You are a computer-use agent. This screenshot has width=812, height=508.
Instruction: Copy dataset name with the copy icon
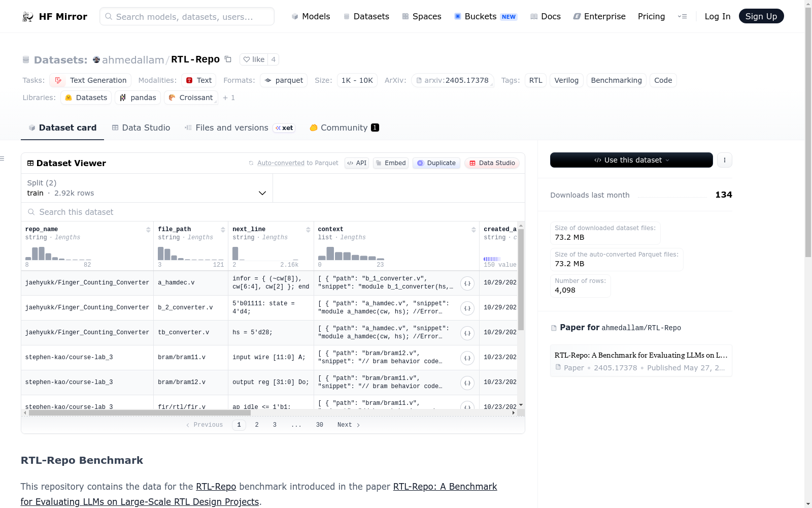[228, 59]
